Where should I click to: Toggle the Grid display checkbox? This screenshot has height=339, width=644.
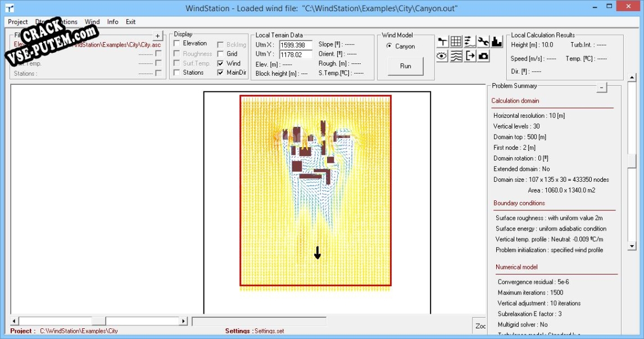(x=221, y=54)
